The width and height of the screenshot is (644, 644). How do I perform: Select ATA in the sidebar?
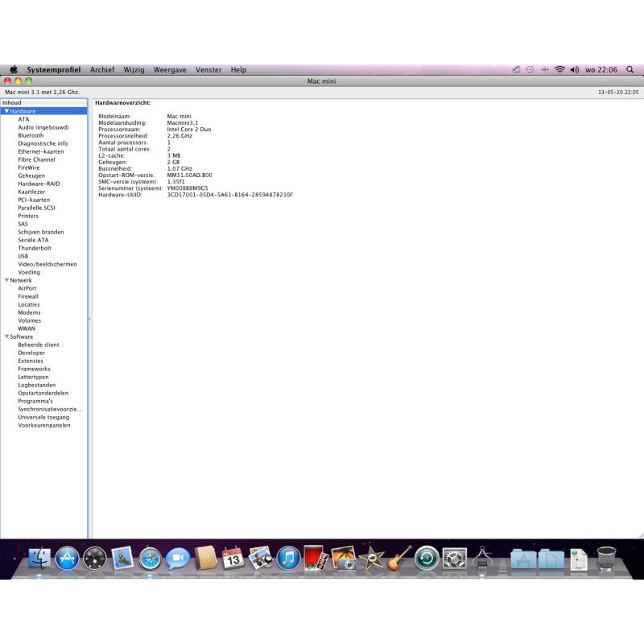[23, 119]
